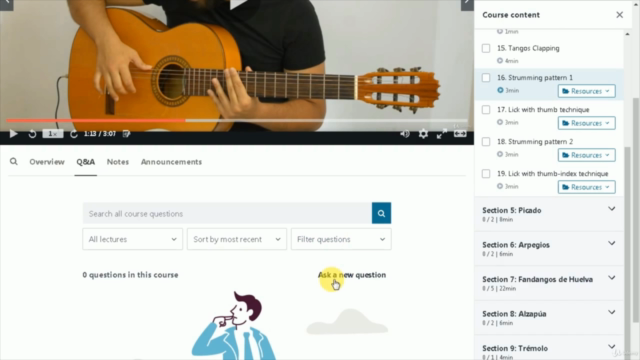The image size is (640, 360).
Task: Click the Course content heading
Action: [x=511, y=15]
